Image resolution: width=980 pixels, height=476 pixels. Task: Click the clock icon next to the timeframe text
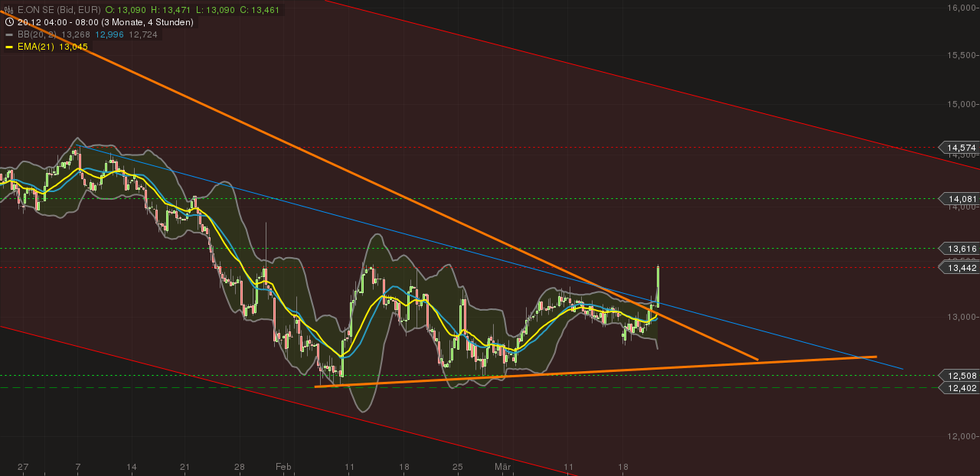[9, 22]
